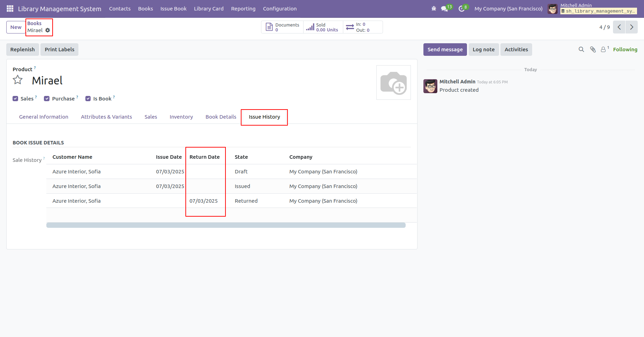Open the Books menu
This screenshot has height=337, width=644.
coord(146,9)
